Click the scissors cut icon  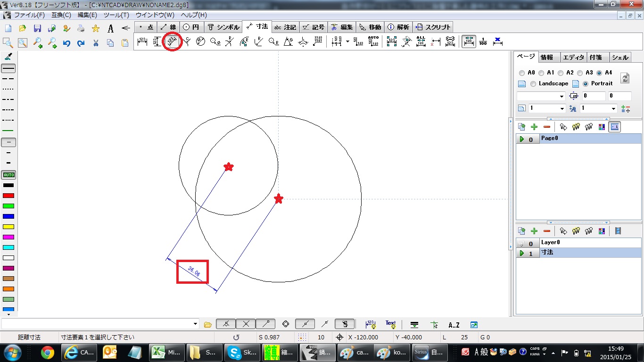pyautogui.click(x=96, y=43)
